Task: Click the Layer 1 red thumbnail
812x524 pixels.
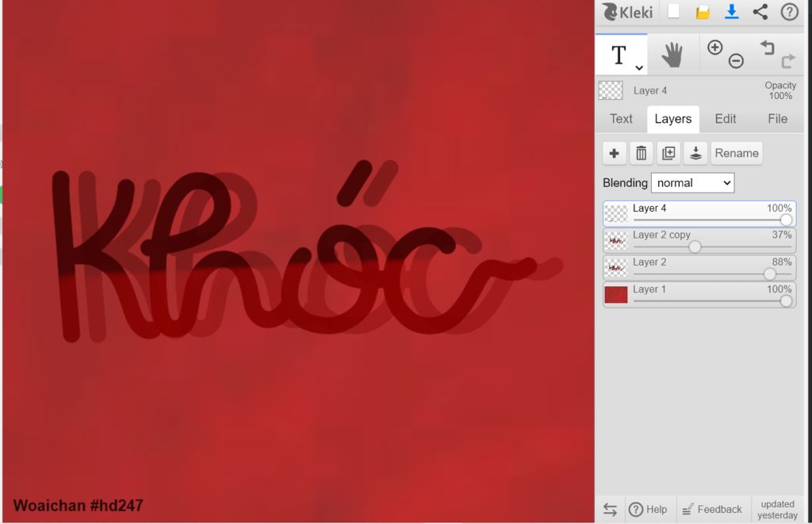Action: 616,295
